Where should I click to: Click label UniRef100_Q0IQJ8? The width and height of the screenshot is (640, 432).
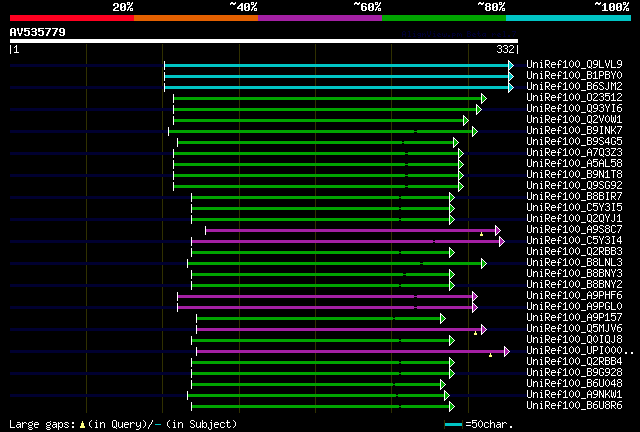[574, 340]
